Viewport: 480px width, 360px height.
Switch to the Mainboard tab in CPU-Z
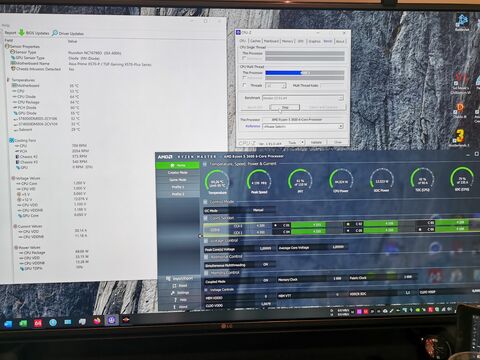(x=271, y=41)
